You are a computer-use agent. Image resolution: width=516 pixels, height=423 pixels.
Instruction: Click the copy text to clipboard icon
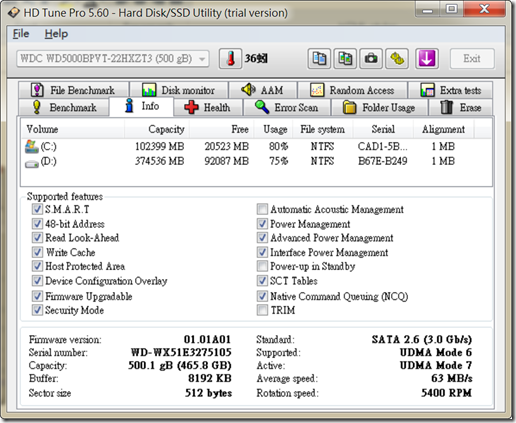pos(319,59)
